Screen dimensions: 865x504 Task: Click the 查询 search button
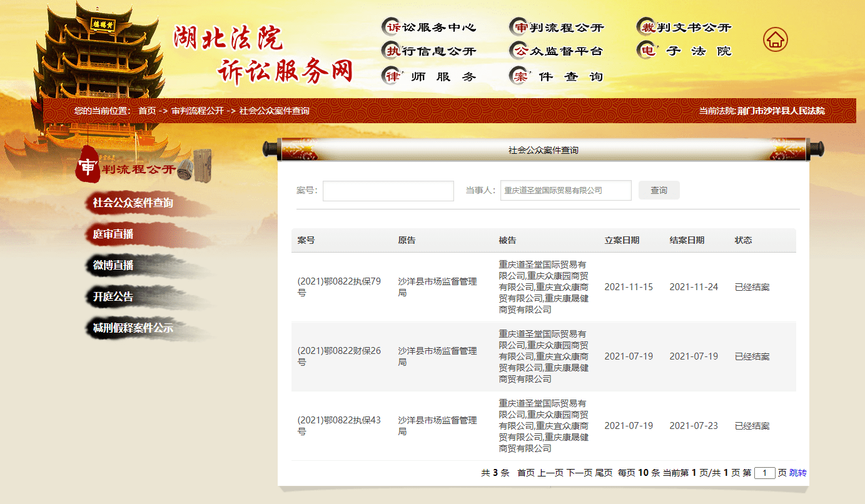point(659,191)
